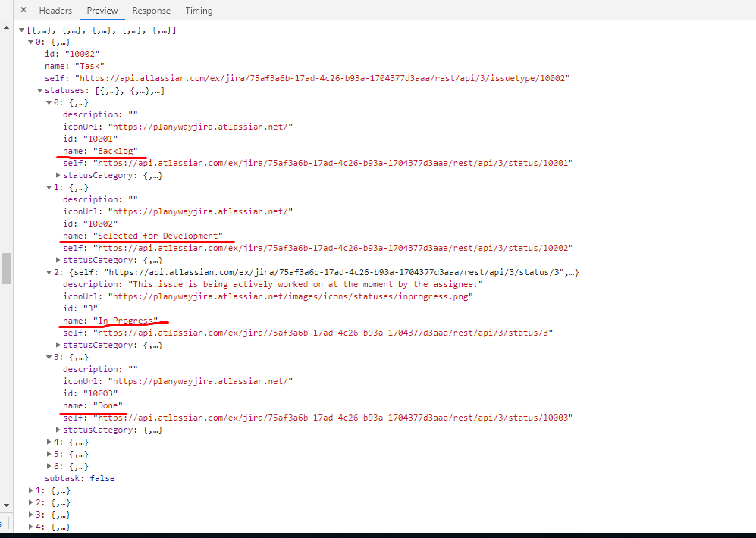
Task: Click the issuetype/10002 self URL
Action: [x=322, y=78]
